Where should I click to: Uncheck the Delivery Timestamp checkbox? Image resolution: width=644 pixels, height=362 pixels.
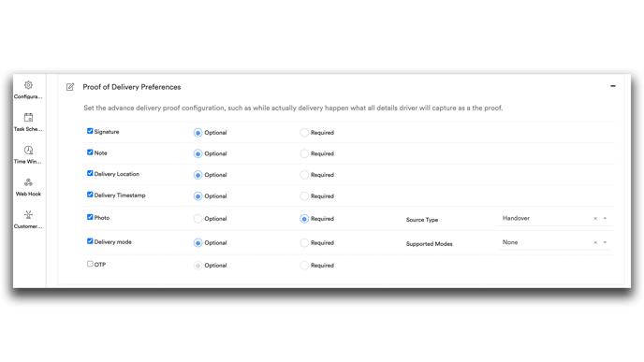[90, 195]
